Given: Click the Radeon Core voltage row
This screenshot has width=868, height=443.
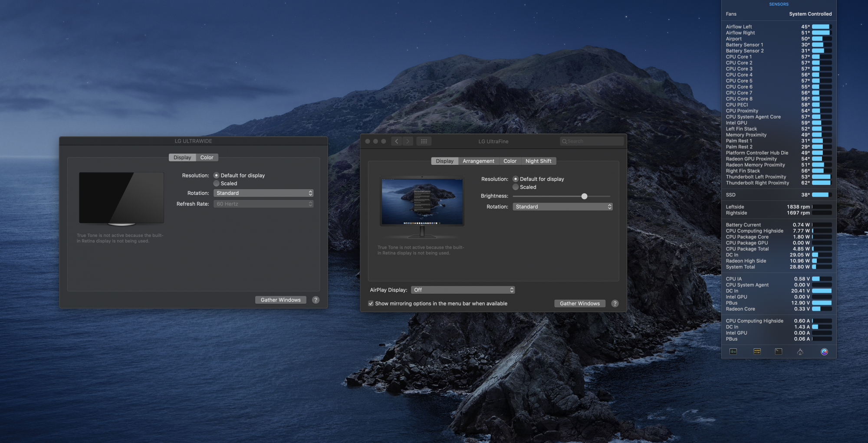Looking at the screenshot, I should (x=779, y=309).
